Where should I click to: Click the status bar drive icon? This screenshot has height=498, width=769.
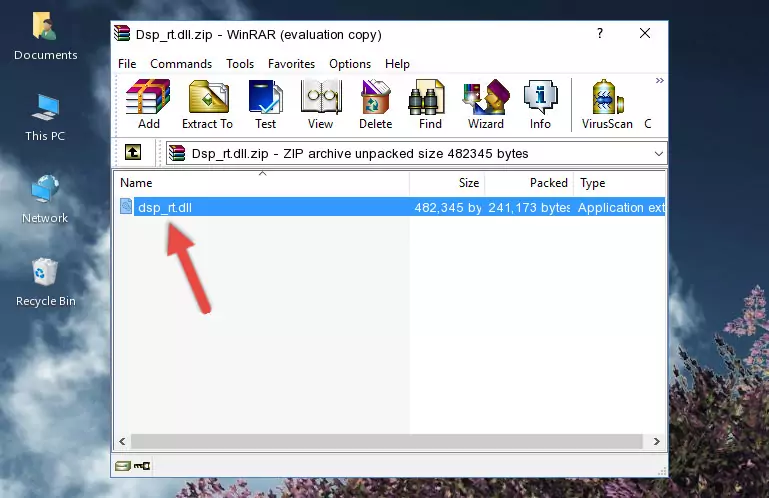123,466
